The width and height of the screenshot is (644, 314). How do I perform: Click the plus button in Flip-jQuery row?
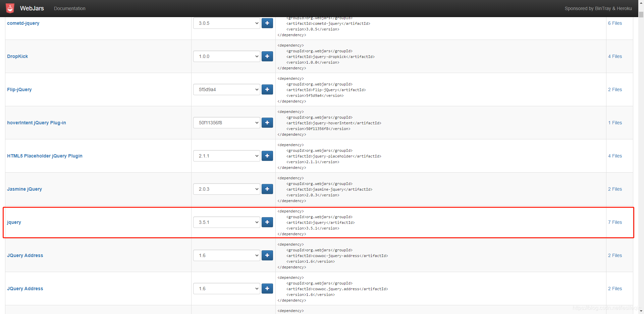click(x=267, y=89)
